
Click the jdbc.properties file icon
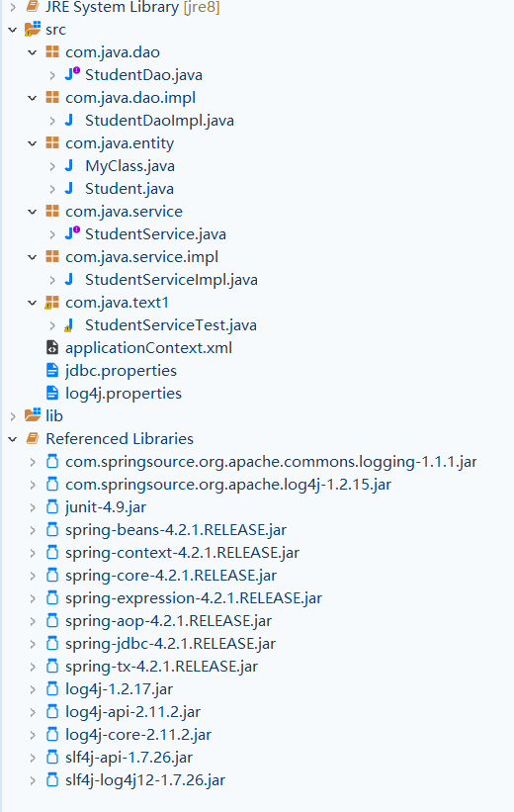(x=52, y=370)
